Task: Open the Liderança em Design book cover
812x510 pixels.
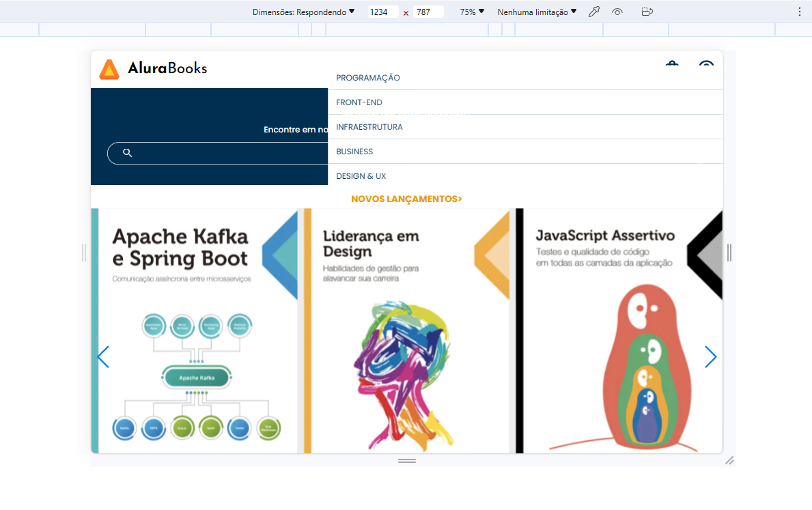Action: click(406, 331)
